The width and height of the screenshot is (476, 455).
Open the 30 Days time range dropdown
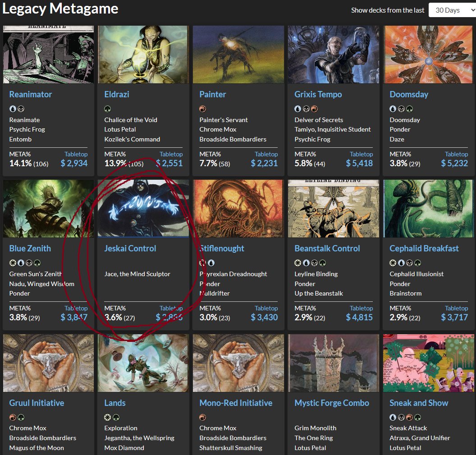452,10
